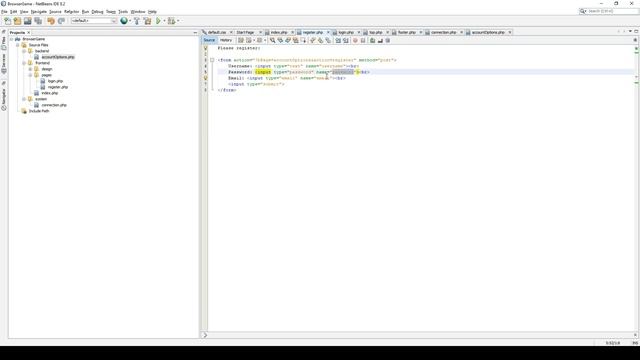Click the Build Project hammer icon
Image resolution: width=640 pixels, height=360 pixels.
[137, 21]
